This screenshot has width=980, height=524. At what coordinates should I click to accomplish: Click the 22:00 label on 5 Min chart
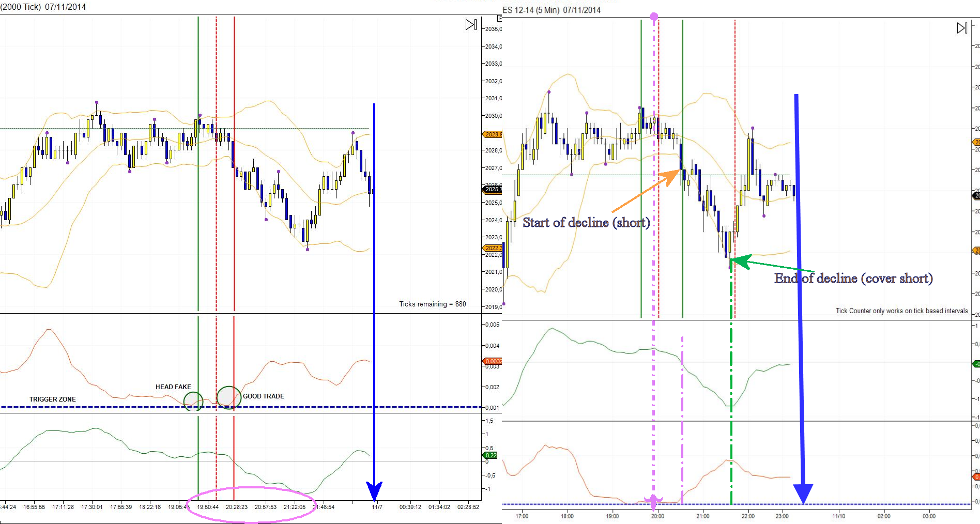pos(748,516)
